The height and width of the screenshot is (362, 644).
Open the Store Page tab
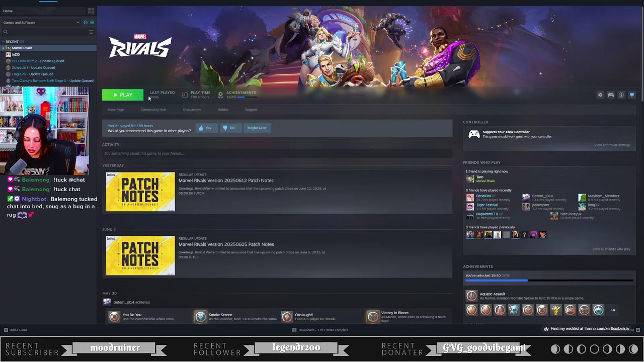(x=116, y=110)
